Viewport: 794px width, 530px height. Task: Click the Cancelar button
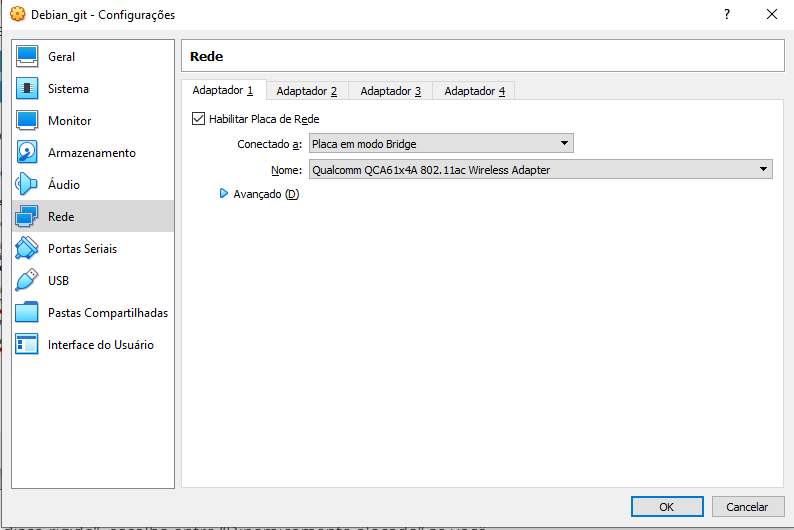[x=747, y=507]
